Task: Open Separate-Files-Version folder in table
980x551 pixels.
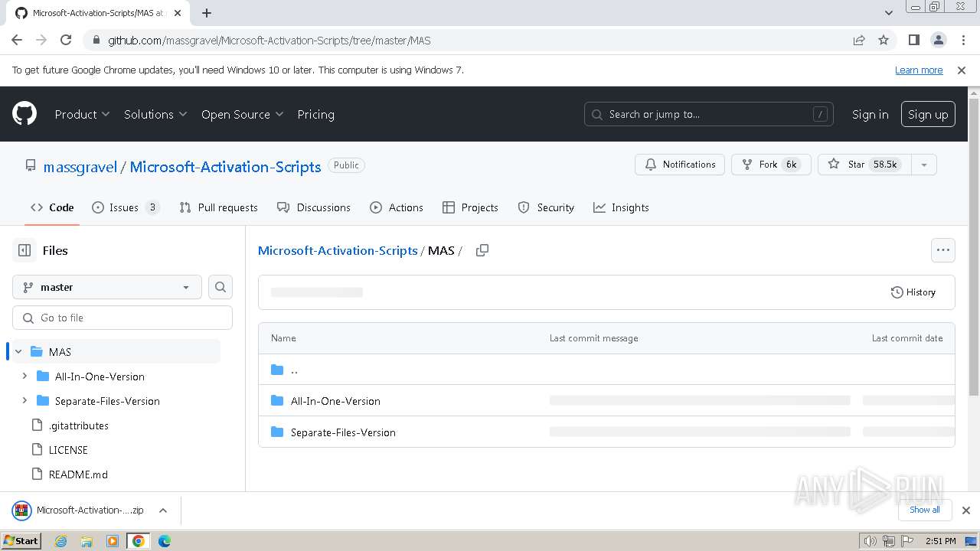Action: (343, 432)
